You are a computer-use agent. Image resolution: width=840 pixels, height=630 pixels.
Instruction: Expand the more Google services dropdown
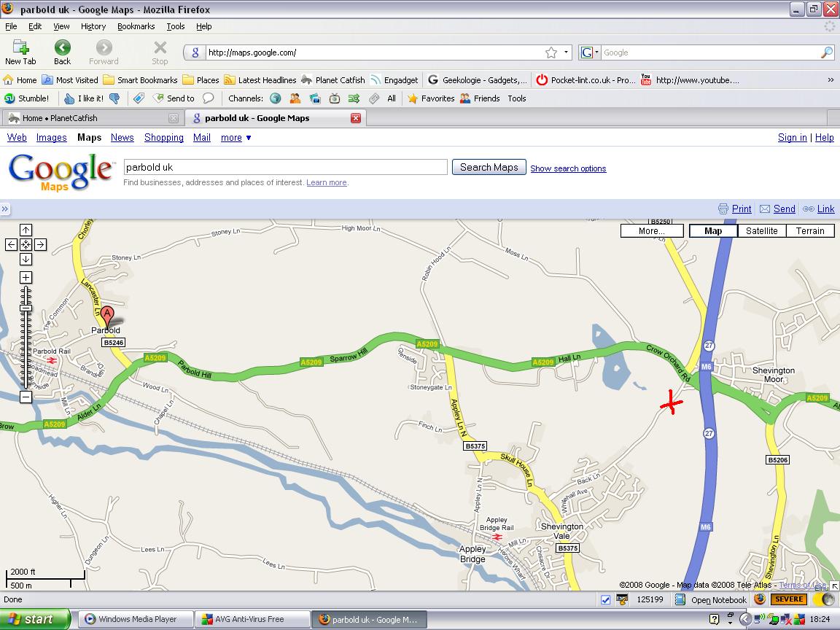(236, 138)
